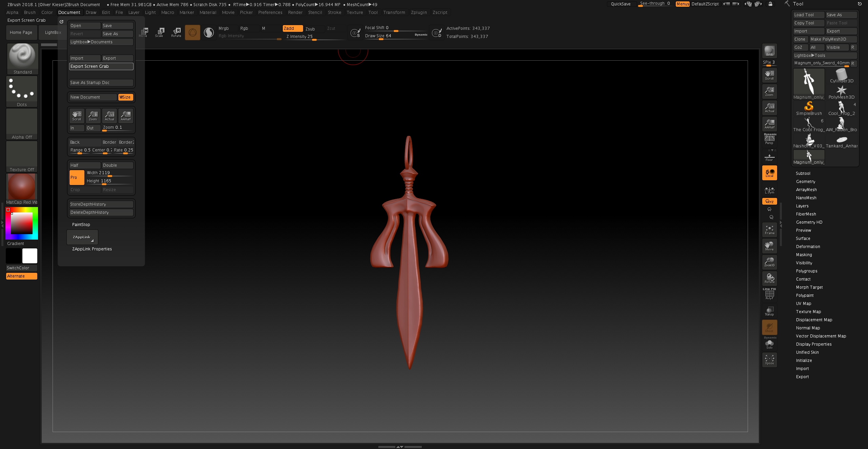Expand the Display Properties subpalette
The width and height of the screenshot is (868, 449).
point(814,344)
